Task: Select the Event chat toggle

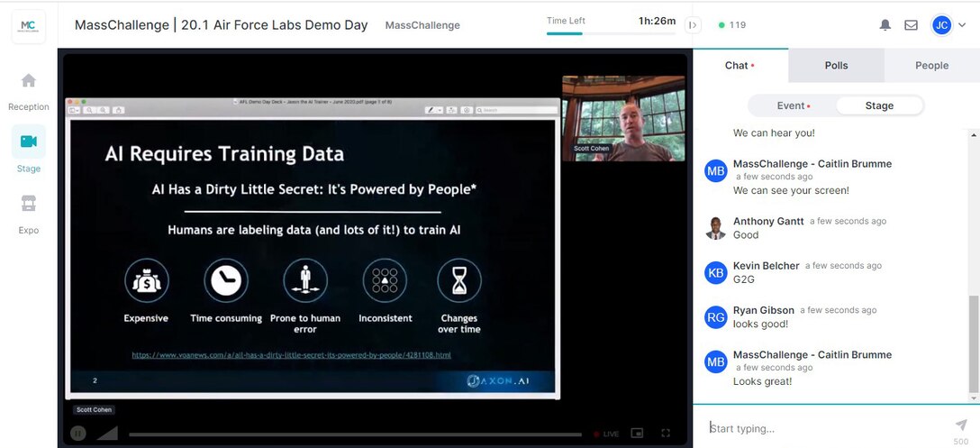Action: [793, 105]
